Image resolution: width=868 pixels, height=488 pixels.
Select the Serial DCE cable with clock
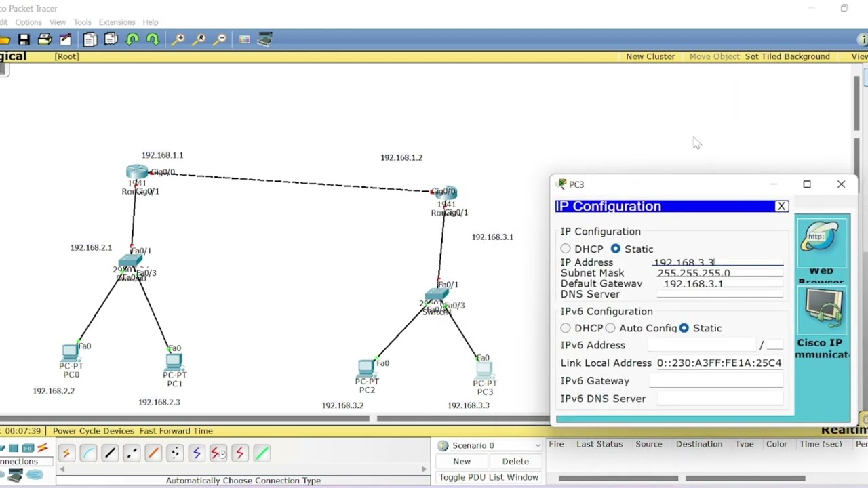pos(218,453)
